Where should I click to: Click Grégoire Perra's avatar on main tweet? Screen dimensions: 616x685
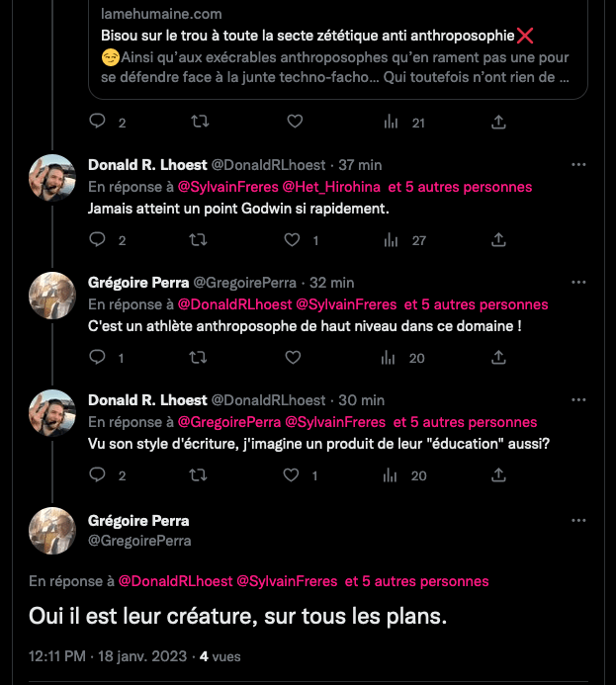click(52, 531)
